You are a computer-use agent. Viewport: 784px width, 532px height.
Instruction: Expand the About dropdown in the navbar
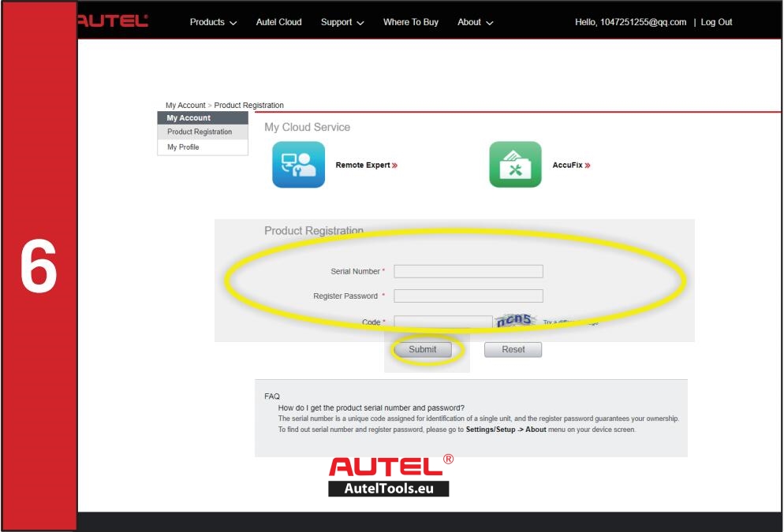tap(475, 22)
